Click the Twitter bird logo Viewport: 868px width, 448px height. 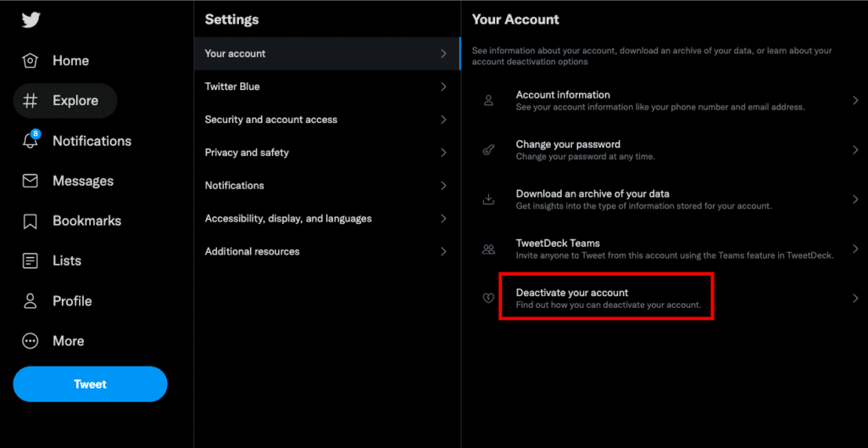[31, 20]
